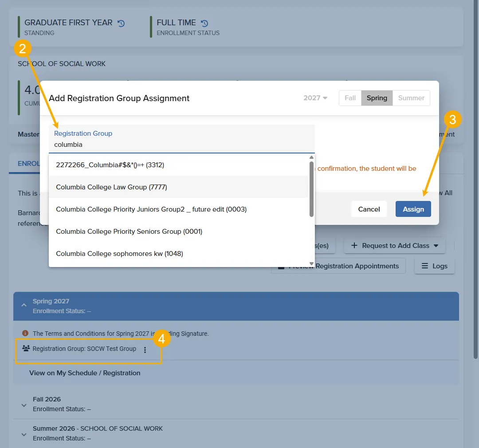479x448 pixels.
Task: Select the Summer term toggle
Action: 411,98
